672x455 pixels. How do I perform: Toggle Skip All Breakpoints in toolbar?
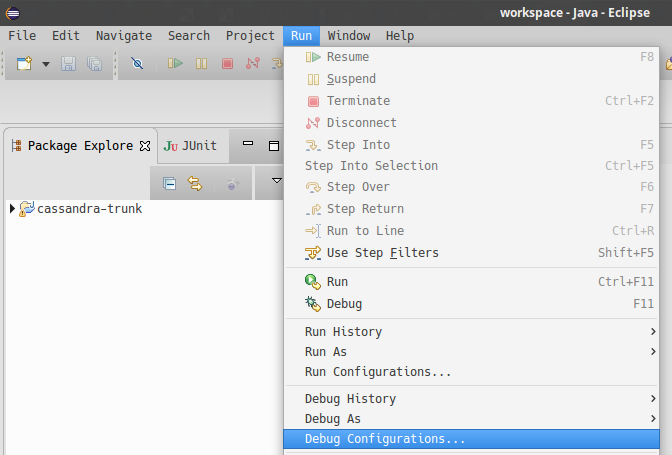138,64
